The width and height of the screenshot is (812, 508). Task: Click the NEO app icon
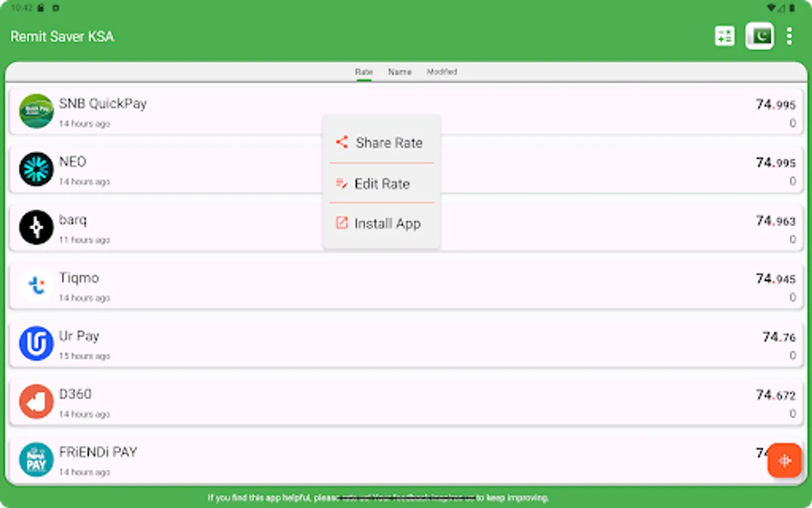click(36, 169)
